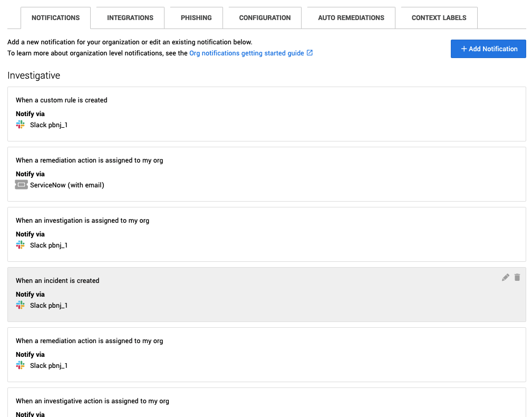Switch to the INTEGRATIONS tab

click(129, 17)
